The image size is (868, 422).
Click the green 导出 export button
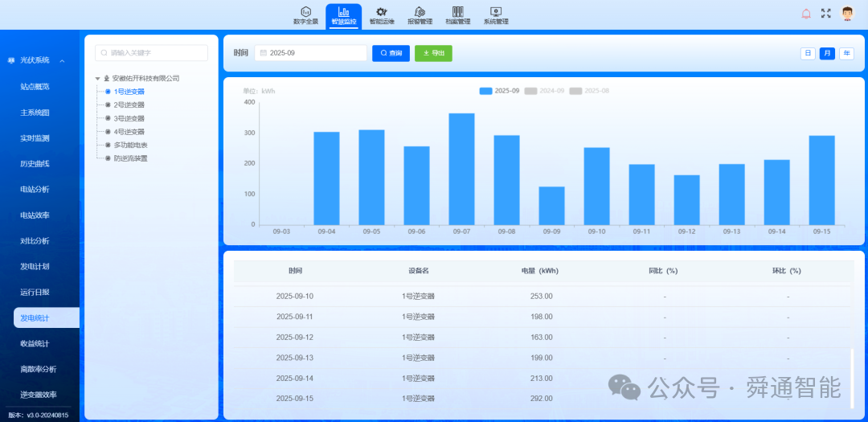(x=433, y=53)
